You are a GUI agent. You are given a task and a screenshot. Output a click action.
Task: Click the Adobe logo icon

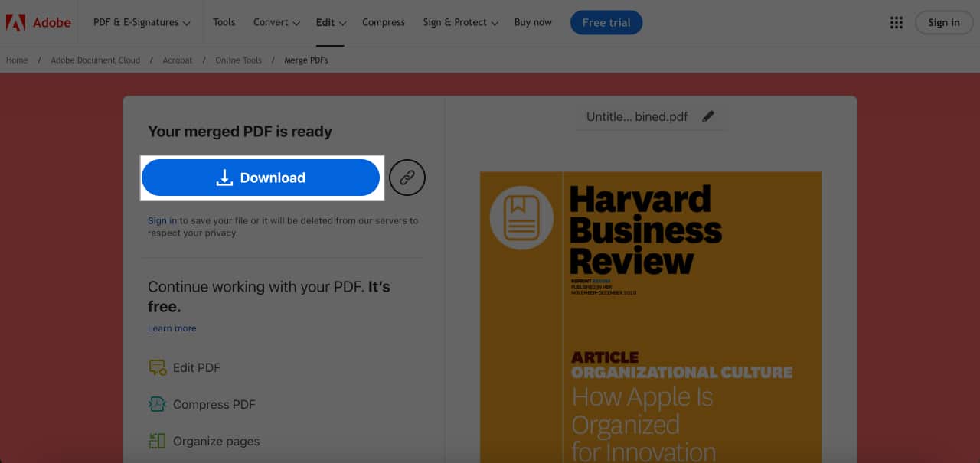click(15, 22)
